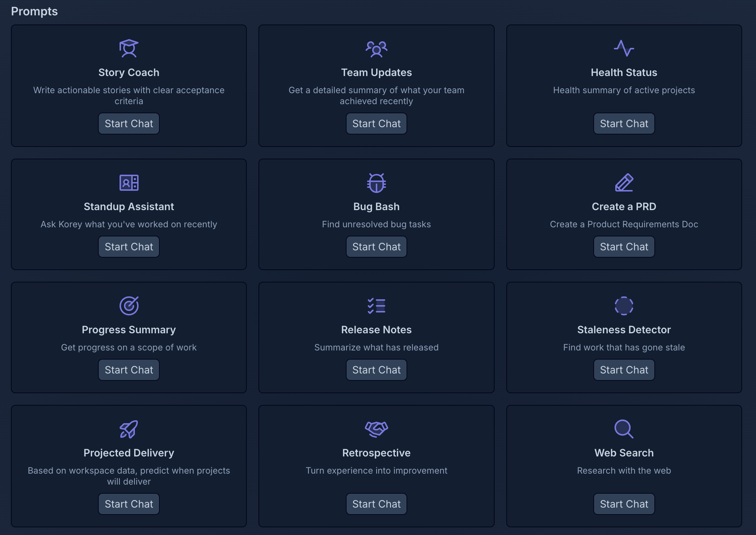Click the Retrospective handshake icon
This screenshot has width=756, height=535.
coord(376,429)
